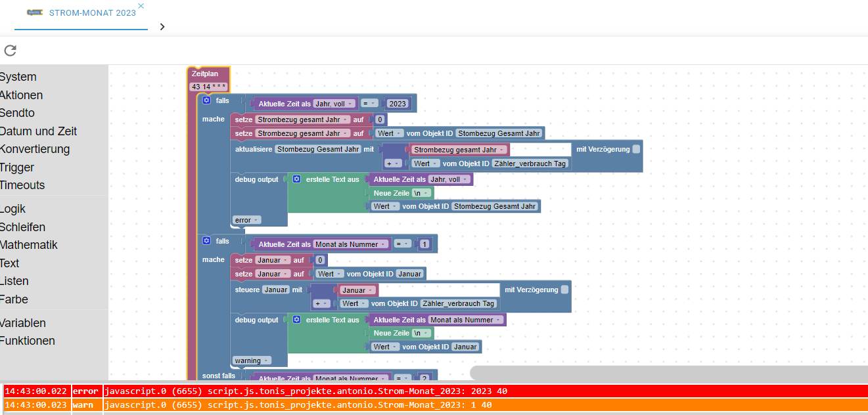Open the Logik category

tap(13, 209)
